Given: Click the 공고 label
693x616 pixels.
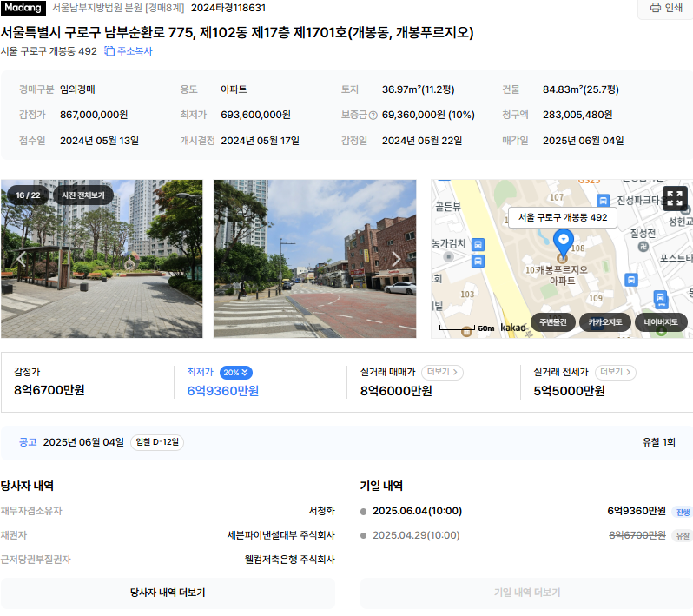Looking at the screenshot, I should pos(28,442).
